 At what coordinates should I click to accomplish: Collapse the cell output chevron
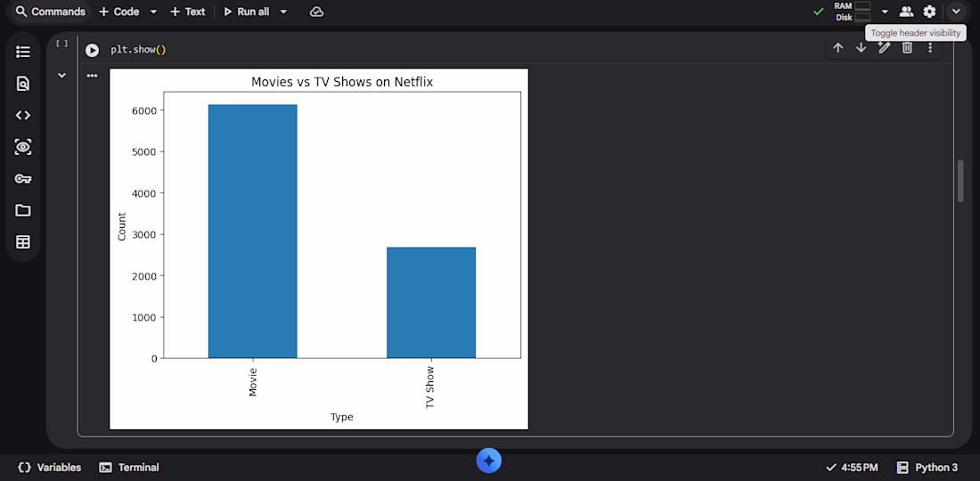[61, 76]
